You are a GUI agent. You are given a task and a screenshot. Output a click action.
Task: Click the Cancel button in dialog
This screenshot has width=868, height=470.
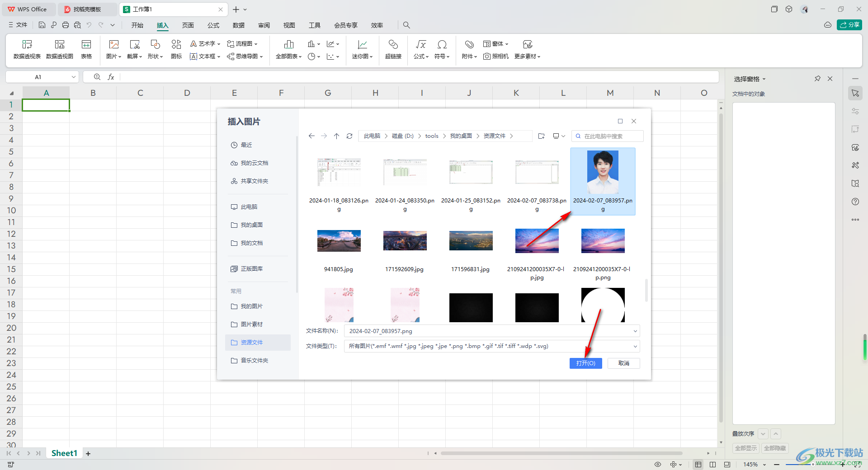tap(624, 363)
